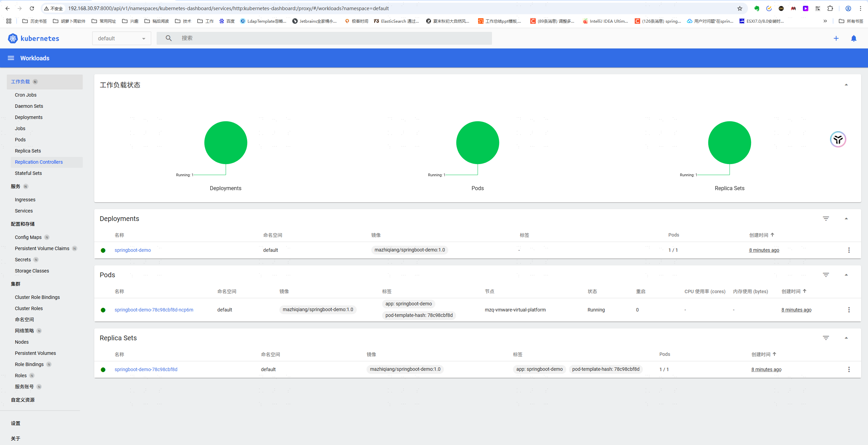Open pod springboot-demo-78c98cbf8d-ncp6m link

point(154,310)
